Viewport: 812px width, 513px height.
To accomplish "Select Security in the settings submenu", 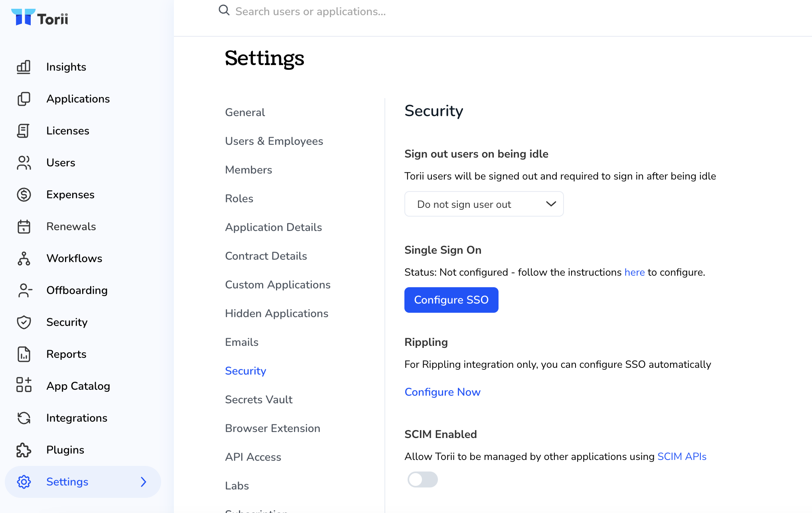I will (x=245, y=371).
